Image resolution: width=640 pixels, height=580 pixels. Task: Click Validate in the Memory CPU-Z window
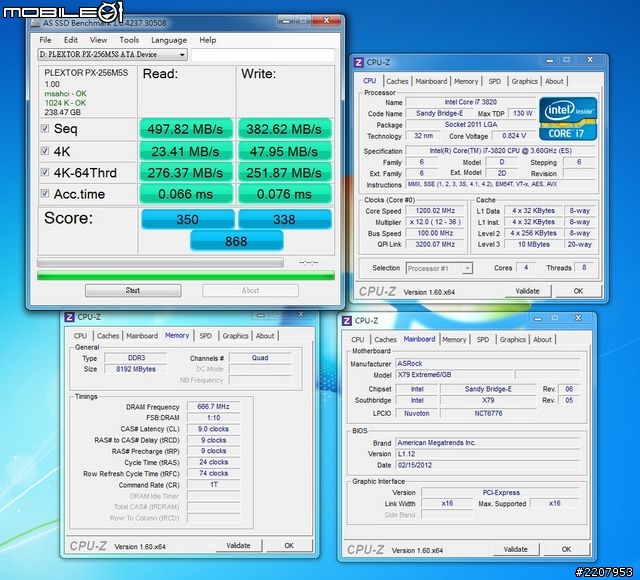point(238,546)
